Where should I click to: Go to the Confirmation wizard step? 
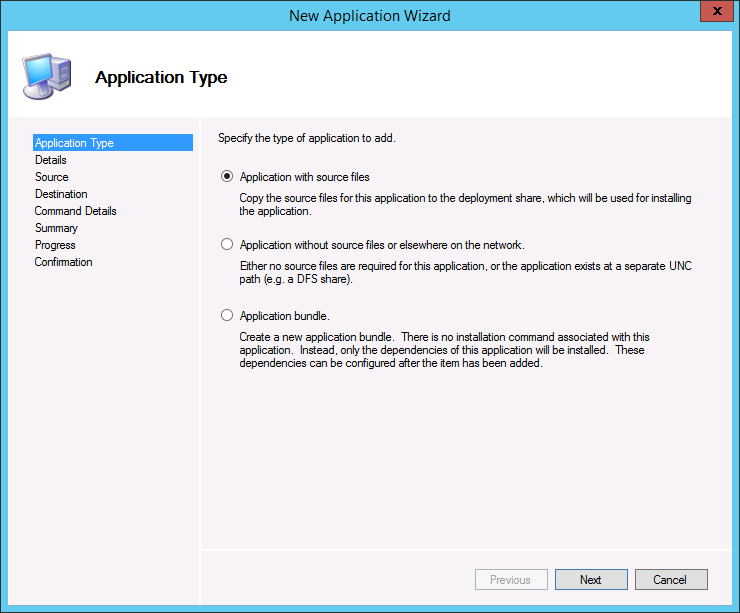click(64, 262)
